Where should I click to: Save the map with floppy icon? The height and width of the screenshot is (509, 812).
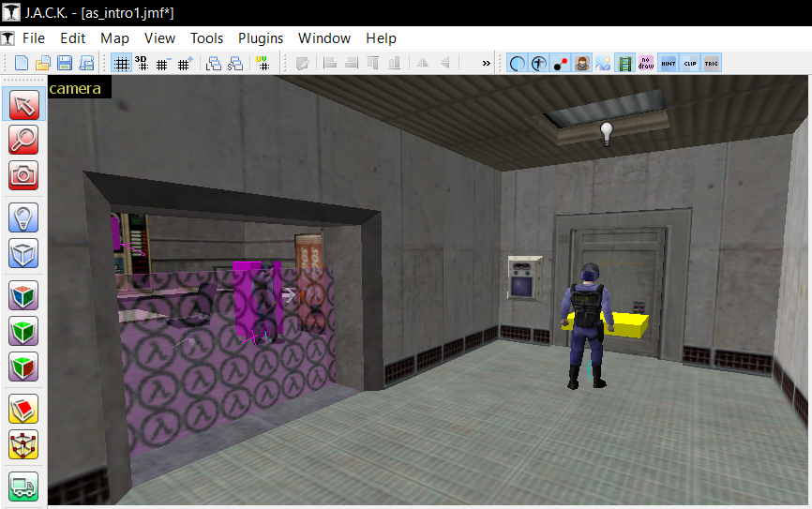pos(65,63)
